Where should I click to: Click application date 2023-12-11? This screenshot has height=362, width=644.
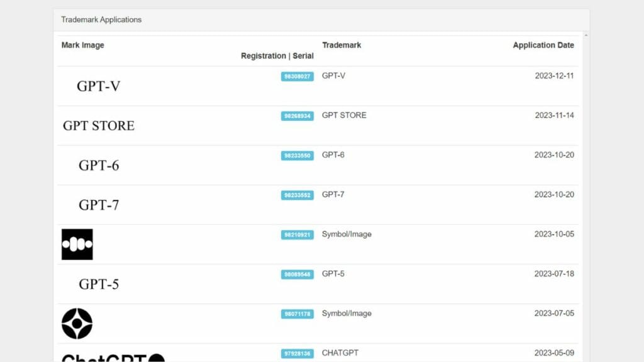pos(554,76)
